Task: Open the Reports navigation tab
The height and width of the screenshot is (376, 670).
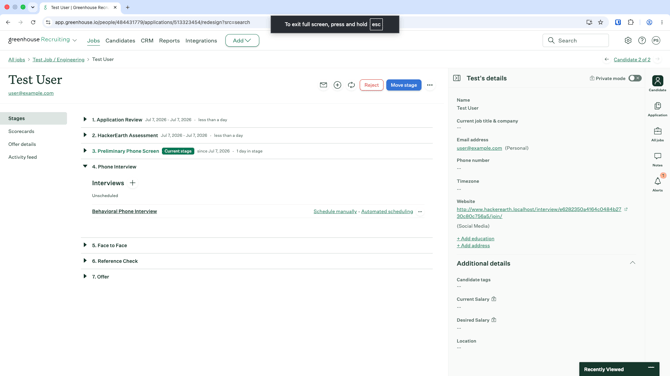Action: [x=169, y=41]
